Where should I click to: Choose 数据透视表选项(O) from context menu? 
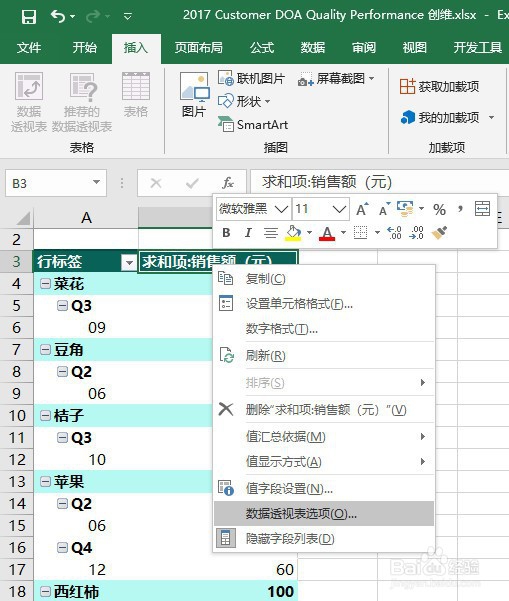[324, 514]
